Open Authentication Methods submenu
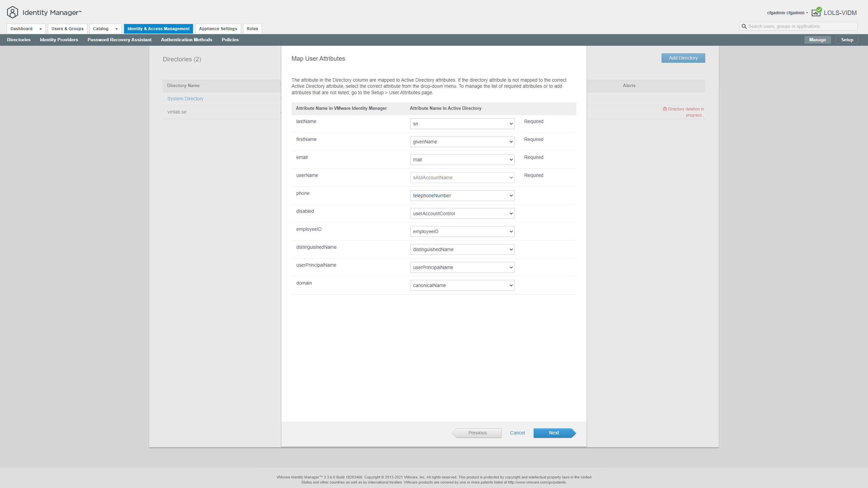Viewport: 868px width, 488px height. 186,40
